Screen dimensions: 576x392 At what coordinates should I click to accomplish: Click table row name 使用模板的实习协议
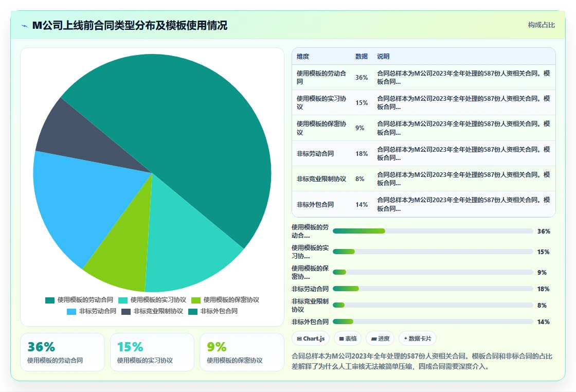click(x=321, y=103)
